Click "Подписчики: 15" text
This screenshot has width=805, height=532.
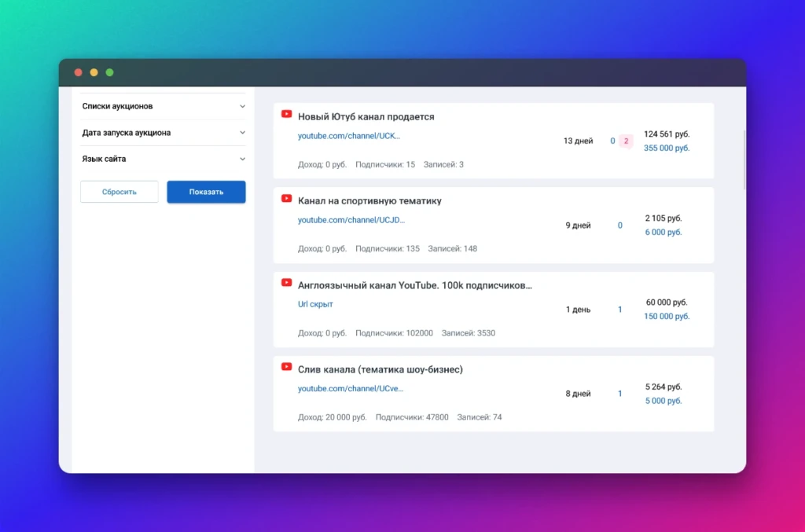pyautogui.click(x=385, y=164)
